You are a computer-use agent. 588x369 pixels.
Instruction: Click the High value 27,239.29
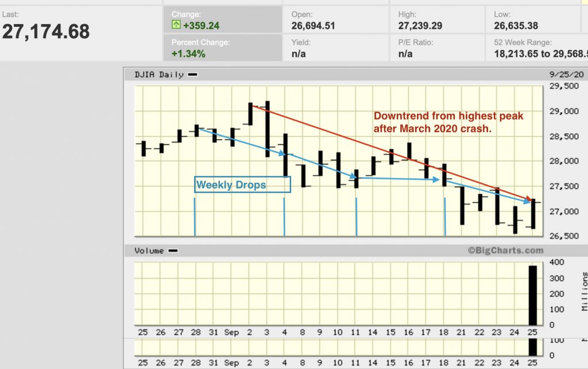(422, 25)
